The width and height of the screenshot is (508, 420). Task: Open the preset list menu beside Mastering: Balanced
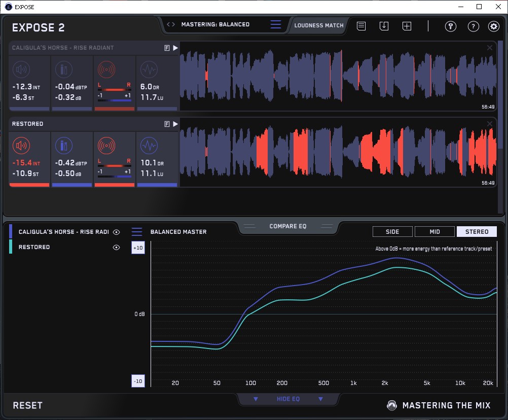[276, 24]
